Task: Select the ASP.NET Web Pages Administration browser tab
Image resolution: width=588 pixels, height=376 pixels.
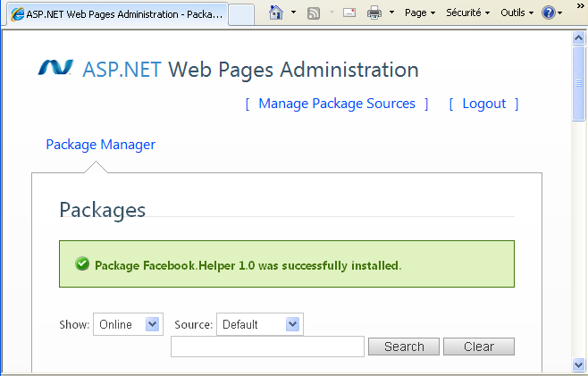Action: tap(116, 14)
